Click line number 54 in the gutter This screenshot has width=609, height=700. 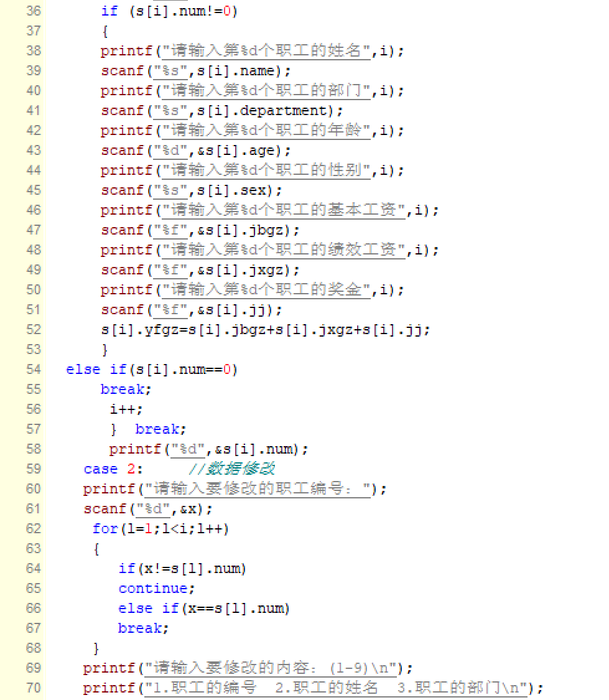34,369
